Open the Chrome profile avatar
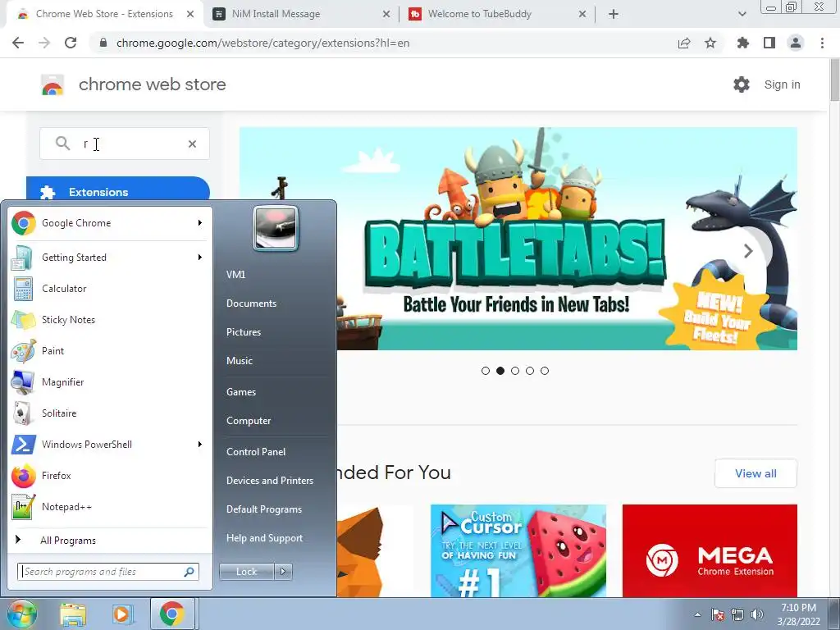Image resolution: width=840 pixels, height=630 pixels. click(796, 43)
